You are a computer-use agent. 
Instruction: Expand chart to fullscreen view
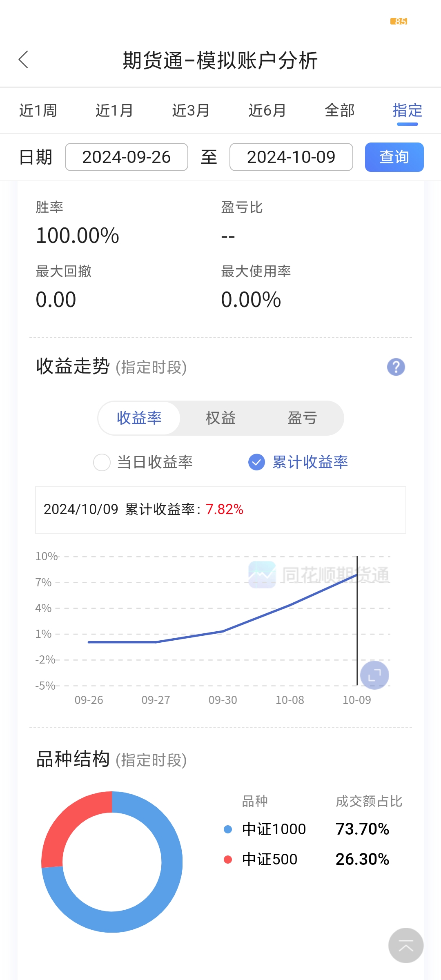tap(374, 675)
